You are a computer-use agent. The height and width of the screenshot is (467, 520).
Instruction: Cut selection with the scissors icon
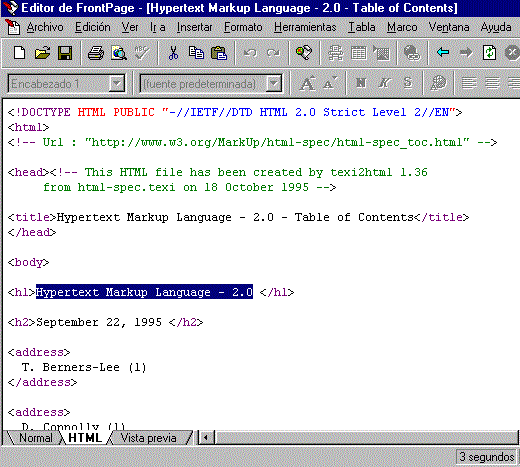tap(173, 53)
